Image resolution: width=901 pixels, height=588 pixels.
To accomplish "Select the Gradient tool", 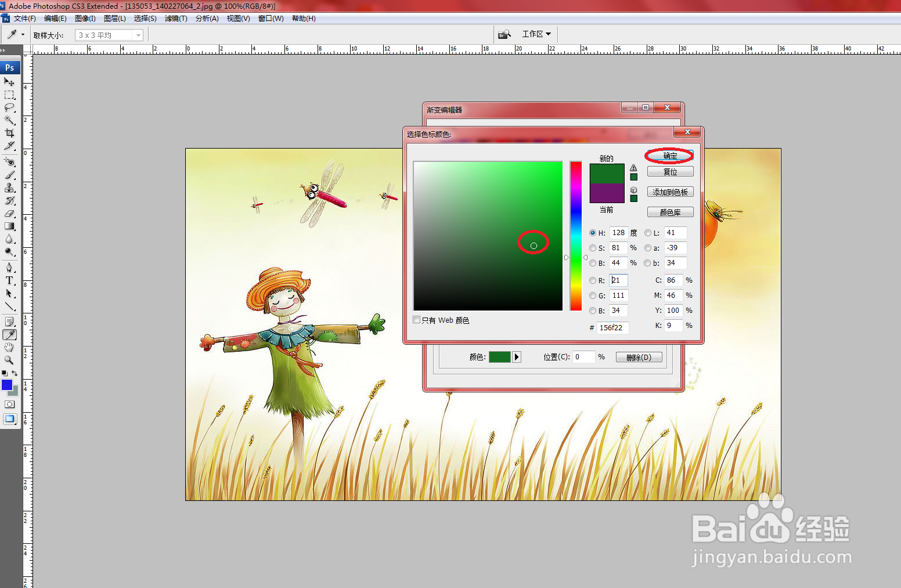I will (x=9, y=226).
